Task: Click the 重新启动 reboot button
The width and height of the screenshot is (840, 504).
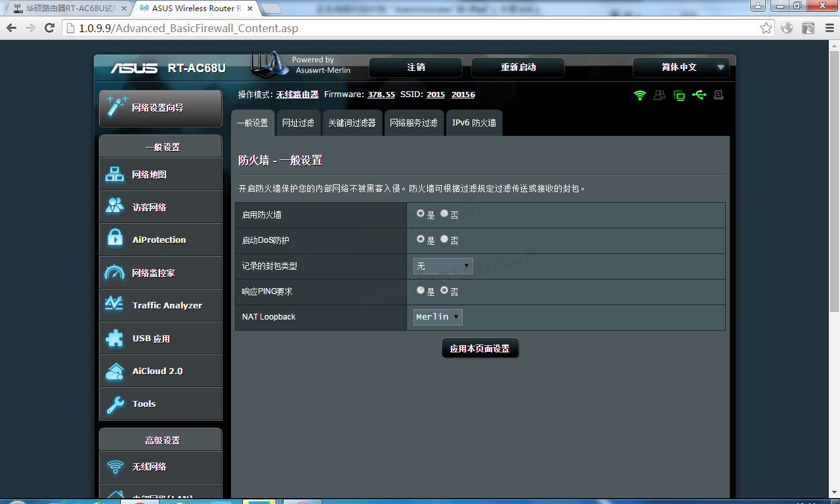Action: (x=518, y=68)
